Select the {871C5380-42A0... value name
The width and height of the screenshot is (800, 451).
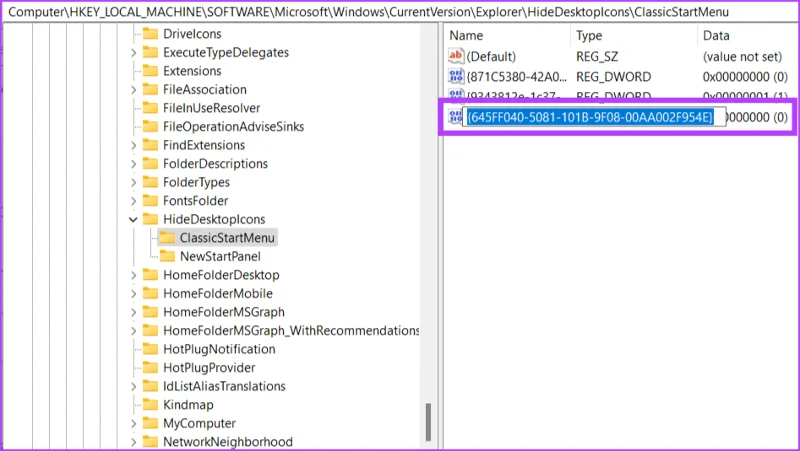pos(516,77)
